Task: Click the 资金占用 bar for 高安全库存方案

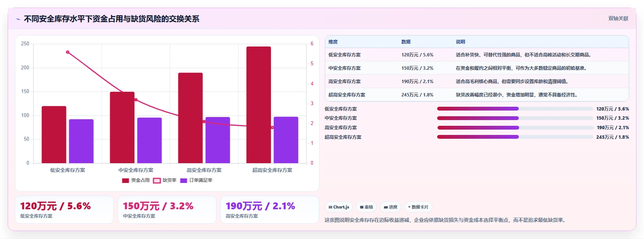Action: [190, 118]
